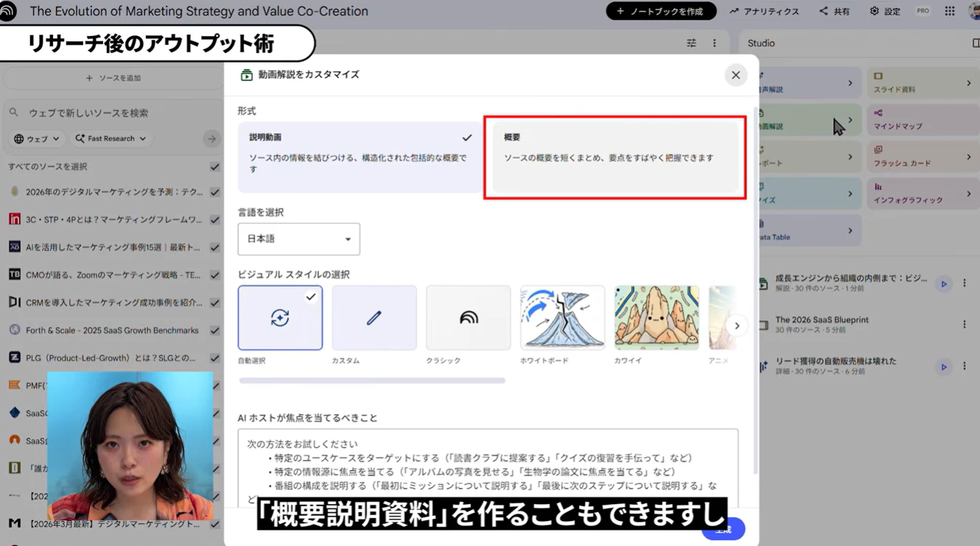This screenshot has width=980, height=546.
Task: Open the Google apps grid icon
Action: [950, 11]
